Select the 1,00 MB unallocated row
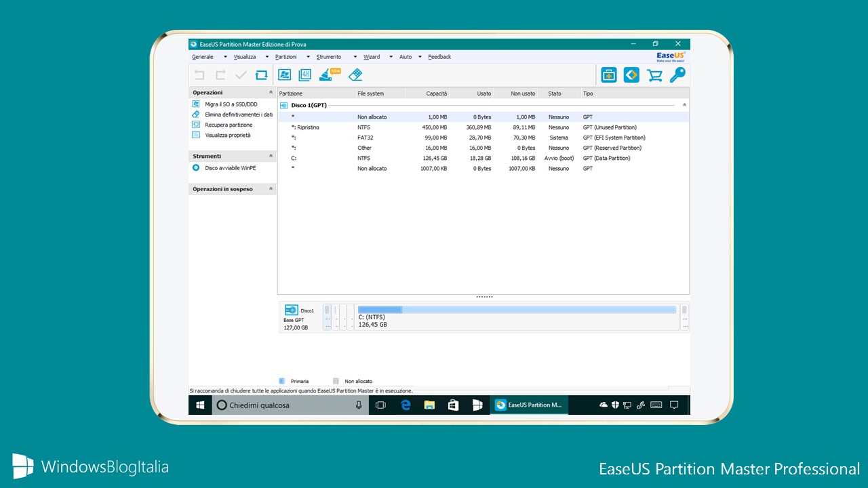The width and height of the screenshot is (868, 488). (484, 117)
